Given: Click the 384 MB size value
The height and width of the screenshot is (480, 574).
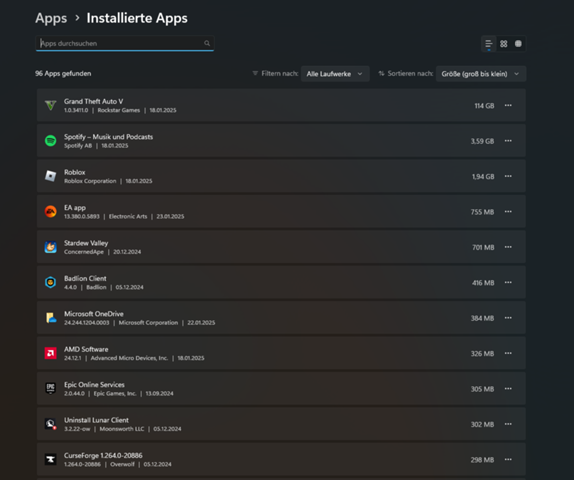Looking at the screenshot, I should point(482,318).
